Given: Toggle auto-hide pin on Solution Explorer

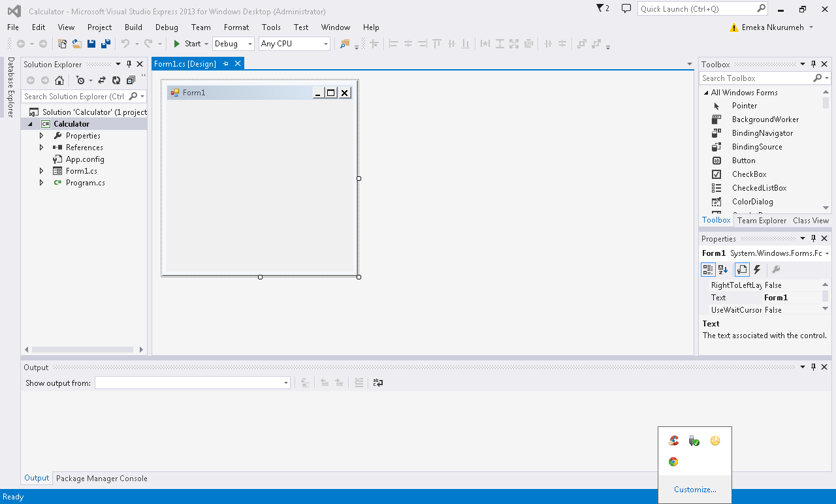Looking at the screenshot, I should pos(129,64).
